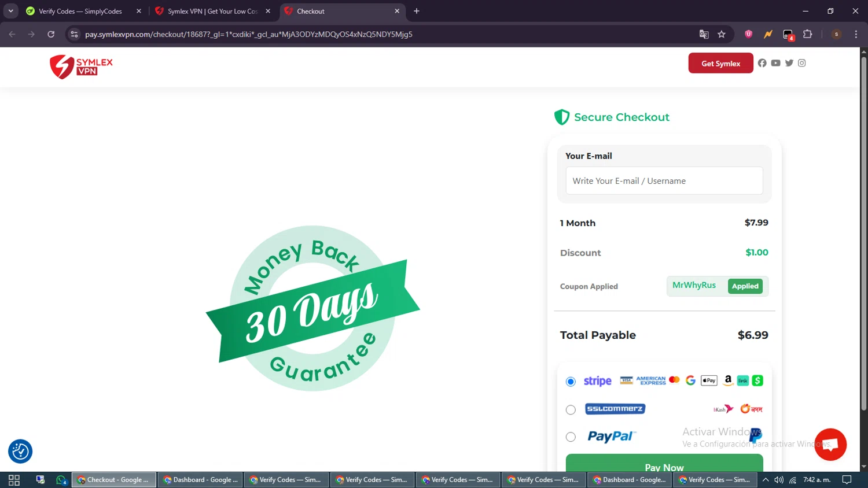868x488 pixels.
Task: Open the volume control in system tray
Action: coord(779,480)
